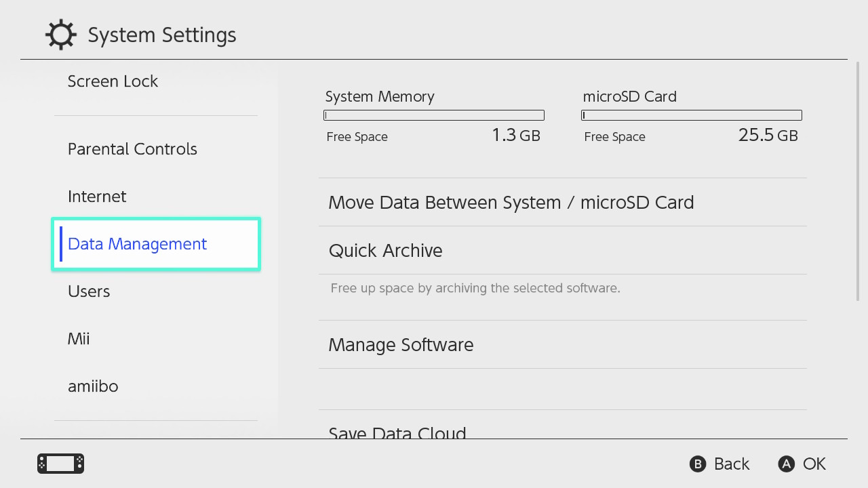Open the Users section
This screenshot has height=488, width=868.
click(x=89, y=291)
